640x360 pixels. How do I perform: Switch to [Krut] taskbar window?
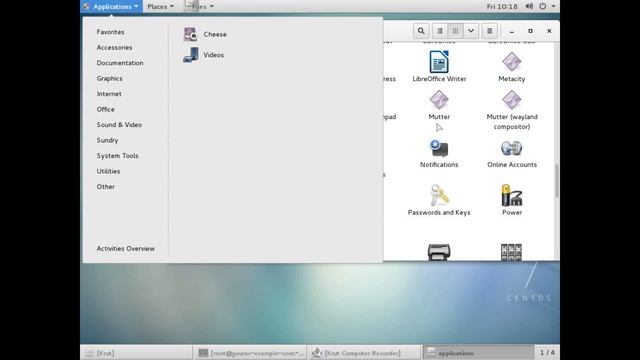click(x=136, y=353)
